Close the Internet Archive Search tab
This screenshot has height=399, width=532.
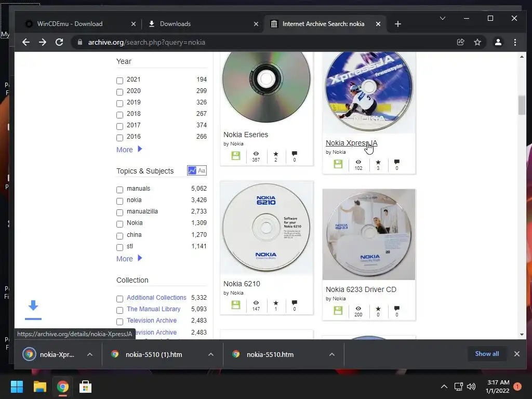point(378,24)
